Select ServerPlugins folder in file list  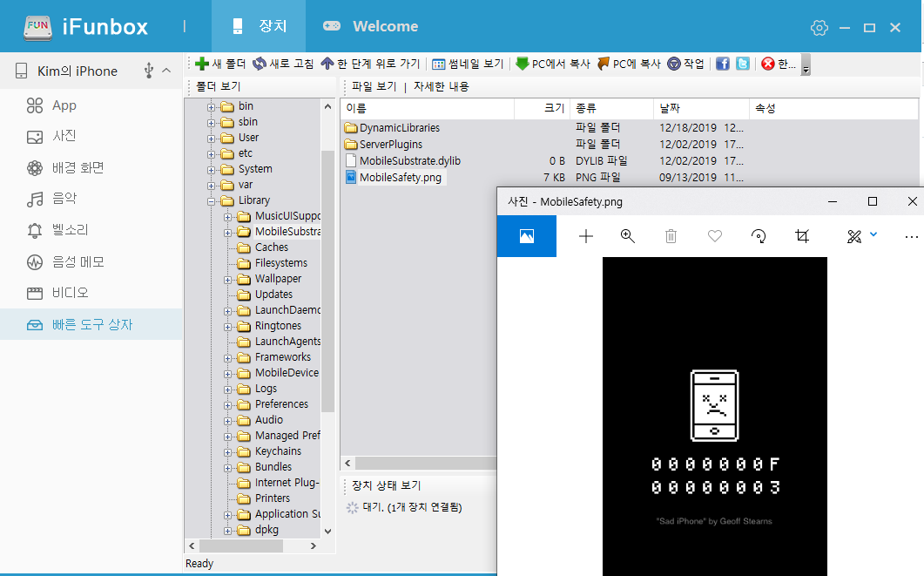click(391, 145)
